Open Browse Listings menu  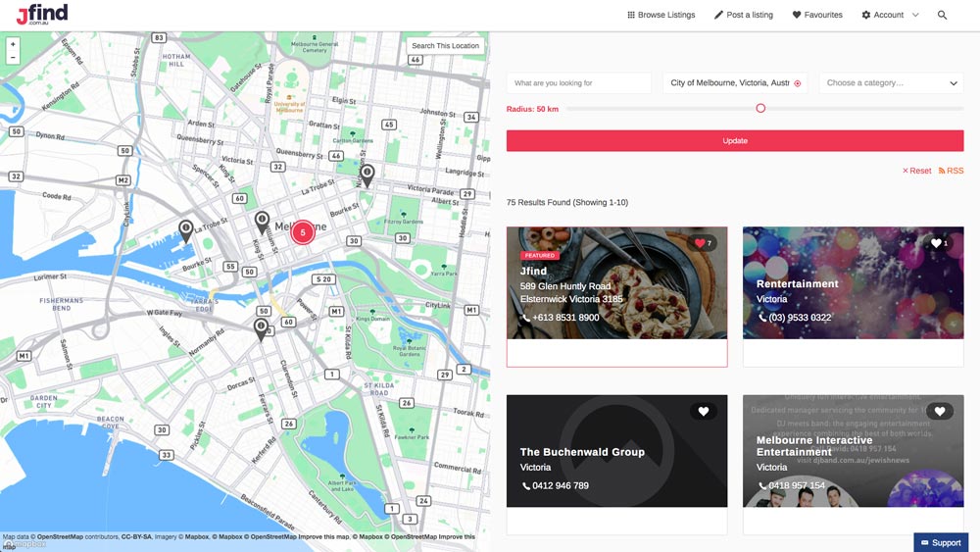point(661,15)
